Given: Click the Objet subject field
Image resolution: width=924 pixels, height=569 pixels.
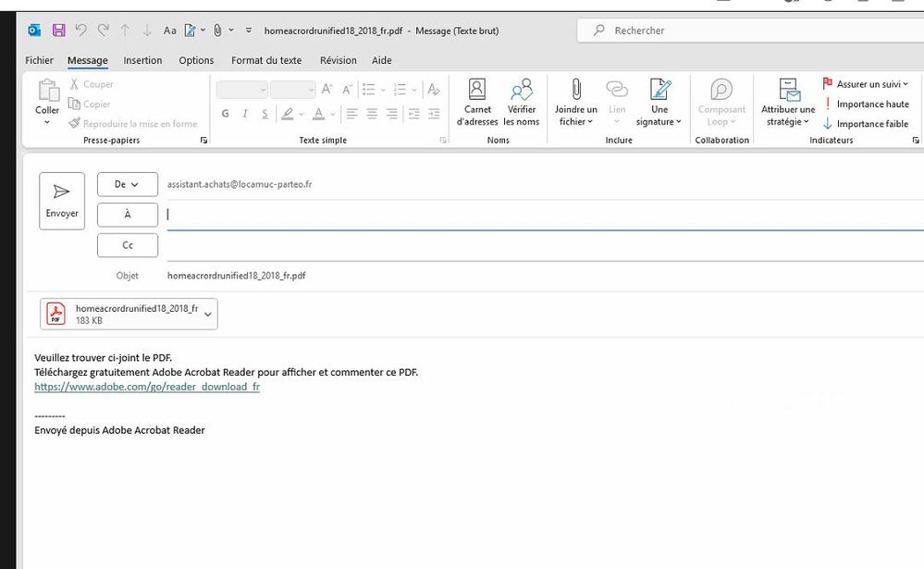Looking at the screenshot, I should coord(545,276).
